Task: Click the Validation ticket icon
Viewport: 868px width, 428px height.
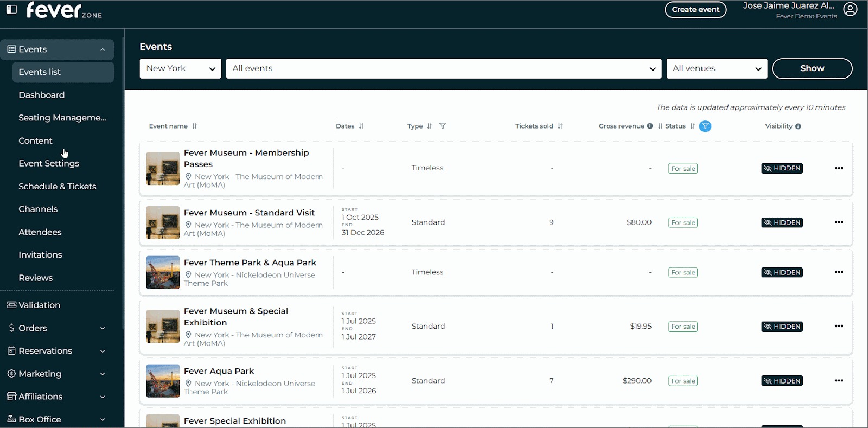Action: pos(11,305)
